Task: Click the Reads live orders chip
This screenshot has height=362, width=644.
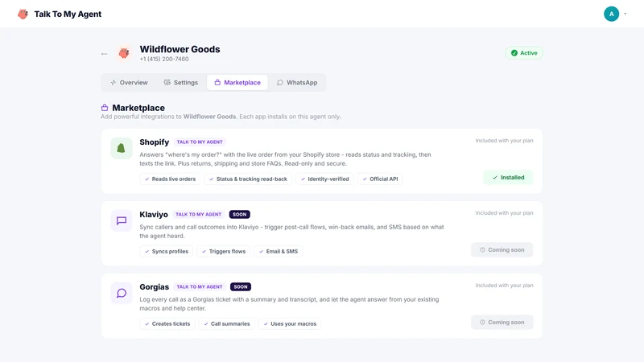Action: [170, 179]
